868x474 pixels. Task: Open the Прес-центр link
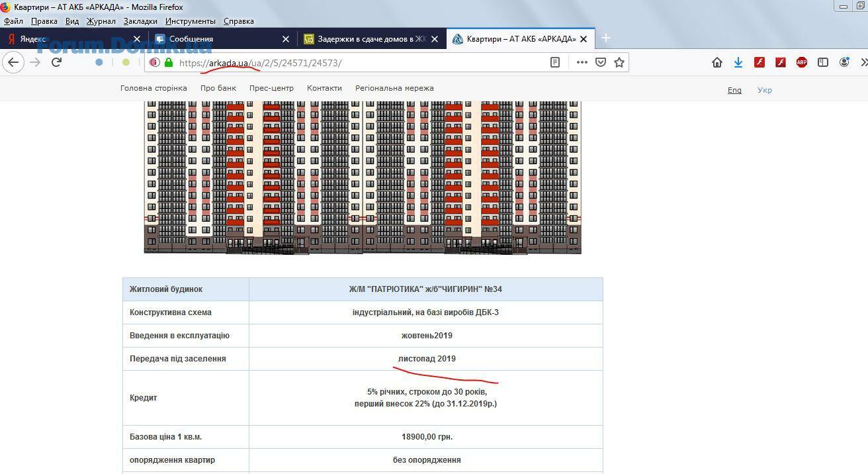271,88
